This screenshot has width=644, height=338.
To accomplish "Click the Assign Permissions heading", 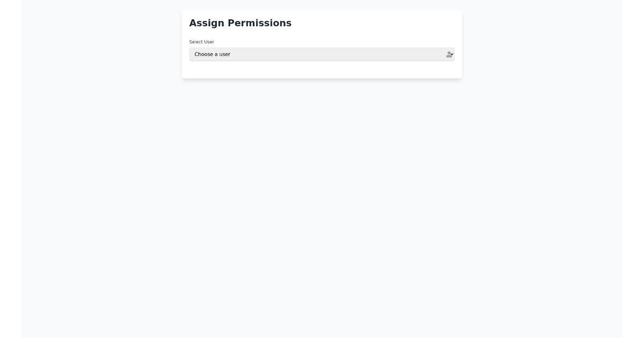I will pyautogui.click(x=240, y=23).
